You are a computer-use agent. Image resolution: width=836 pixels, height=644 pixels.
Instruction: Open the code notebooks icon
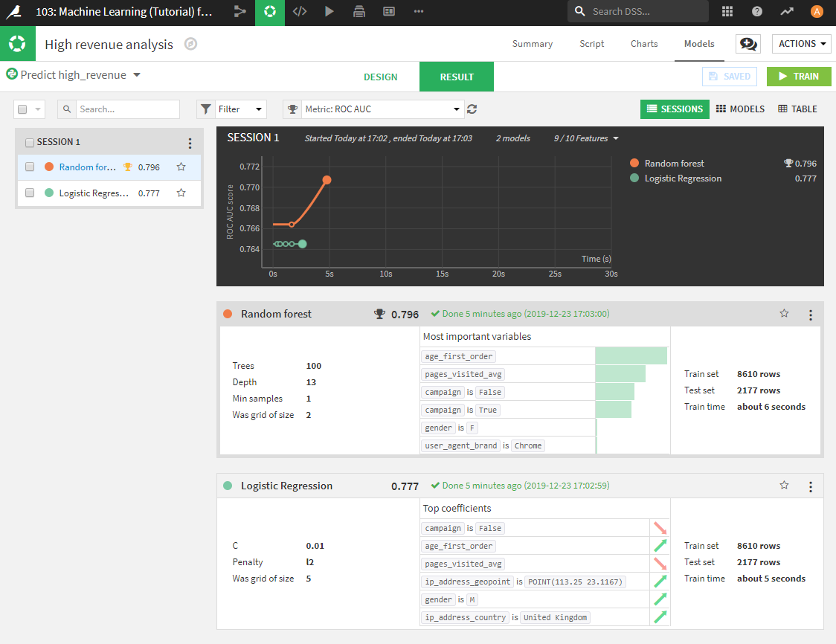pos(300,11)
